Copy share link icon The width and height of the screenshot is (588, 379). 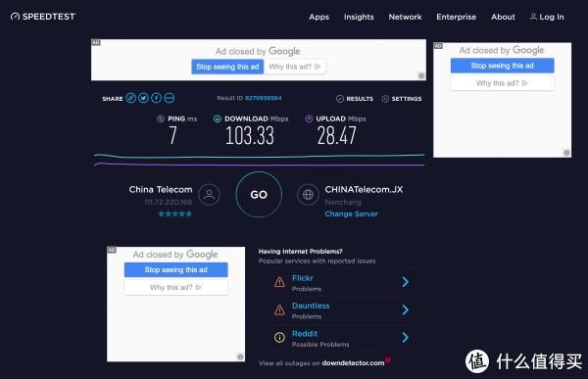point(131,98)
